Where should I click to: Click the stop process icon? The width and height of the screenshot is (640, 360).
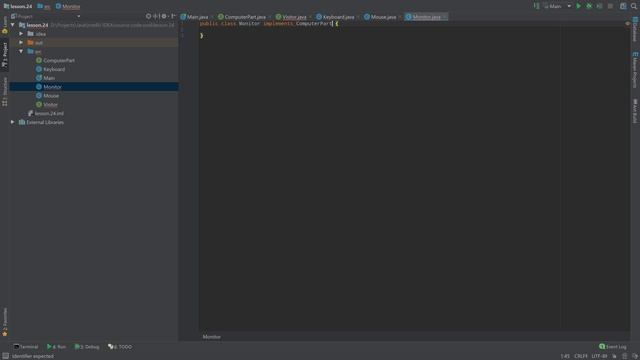610,6
